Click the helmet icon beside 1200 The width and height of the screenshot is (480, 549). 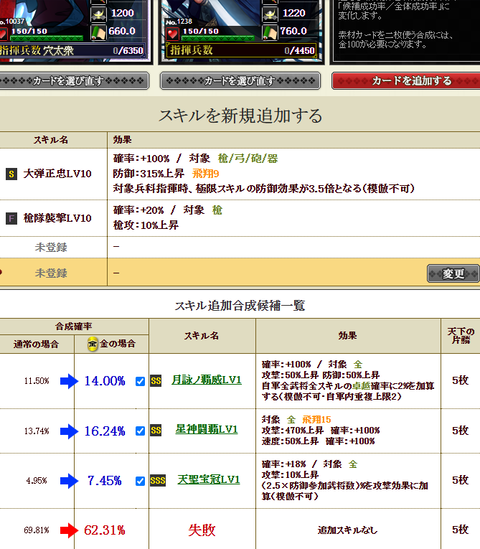click(x=98, y=14)
